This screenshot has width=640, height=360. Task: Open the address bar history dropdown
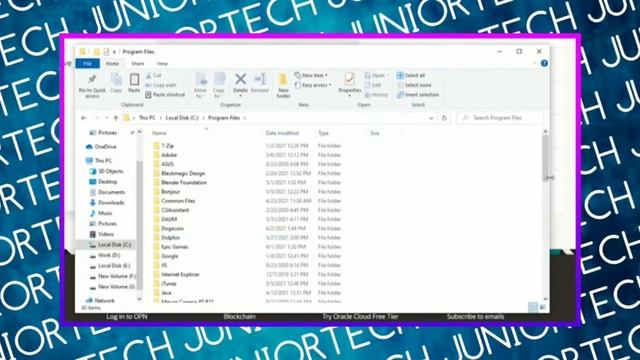tap(431, 118)
